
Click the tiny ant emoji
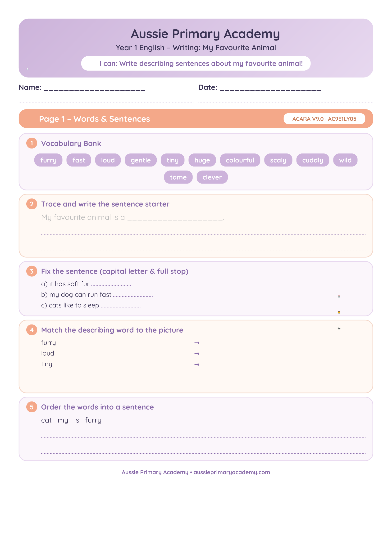point(339,328)
